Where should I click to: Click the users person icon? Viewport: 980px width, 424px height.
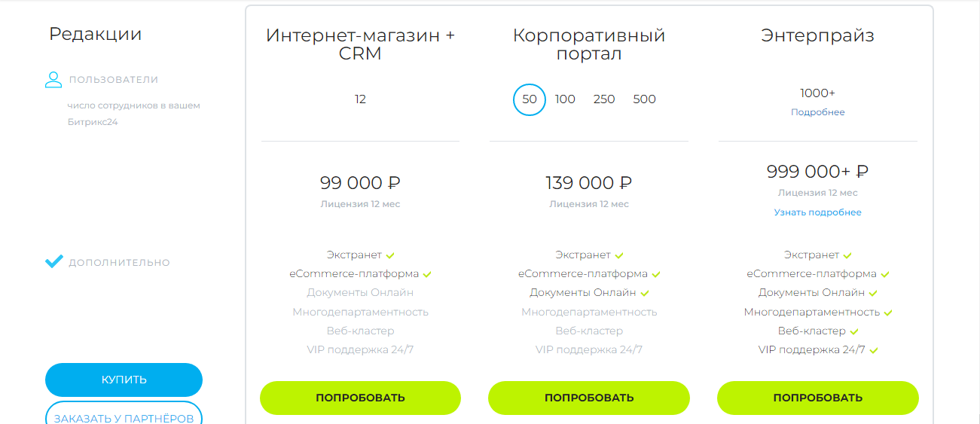click(x=53, y=80)
